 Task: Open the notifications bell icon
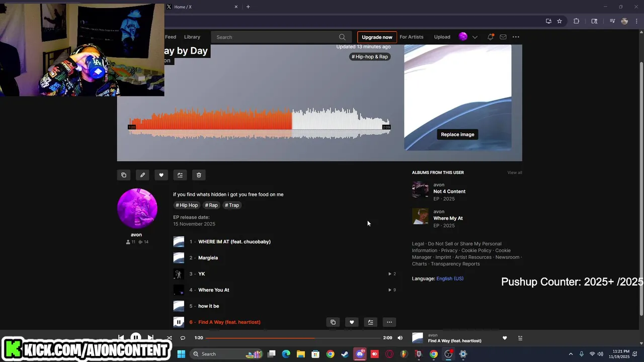490,37
